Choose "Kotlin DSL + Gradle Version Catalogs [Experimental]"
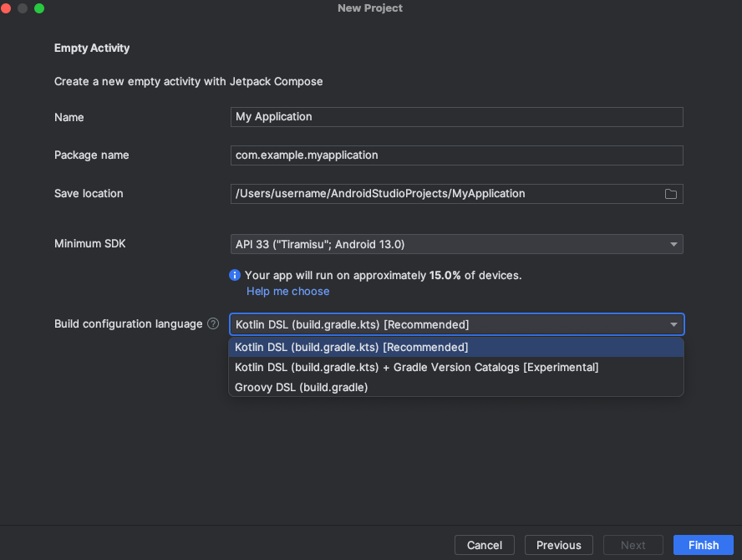 coord(415,367)
